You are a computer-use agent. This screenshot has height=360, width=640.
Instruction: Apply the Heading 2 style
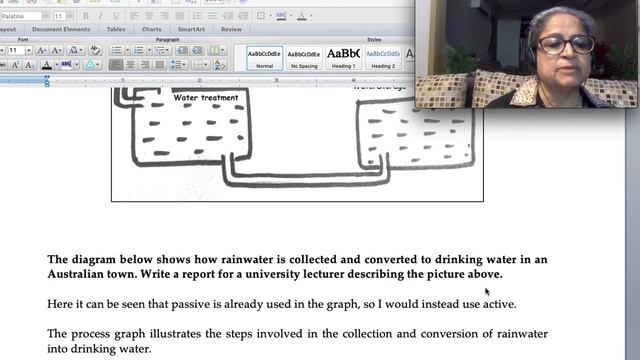pyautogui.click(x=383, y=58)
